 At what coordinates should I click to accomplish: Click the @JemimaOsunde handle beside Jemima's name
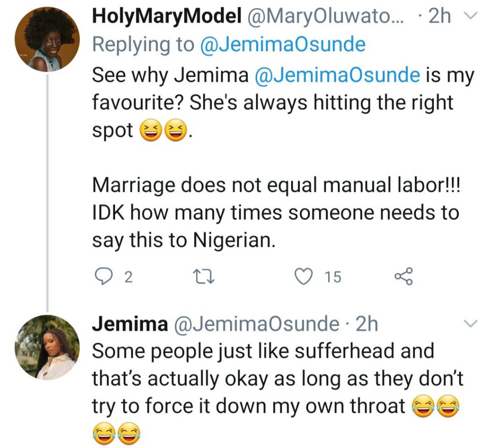click(256, 324)
